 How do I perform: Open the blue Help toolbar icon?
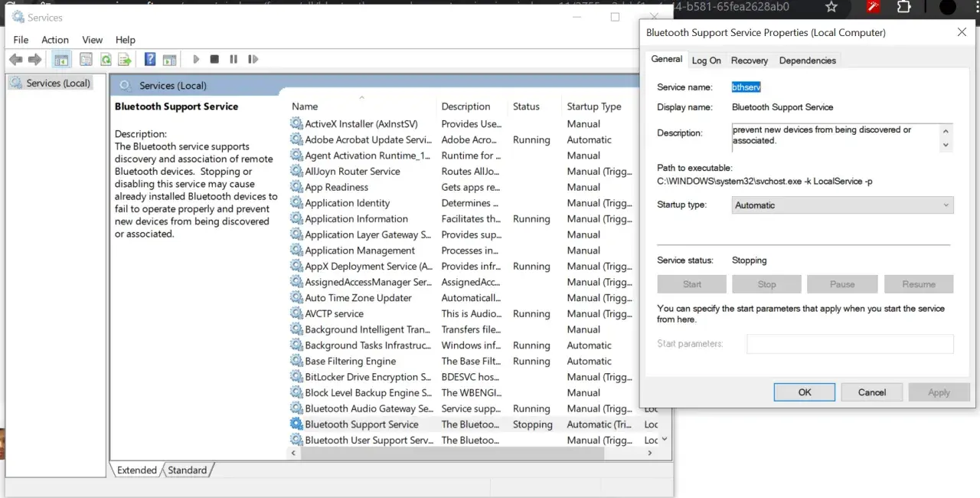(150, 60)
